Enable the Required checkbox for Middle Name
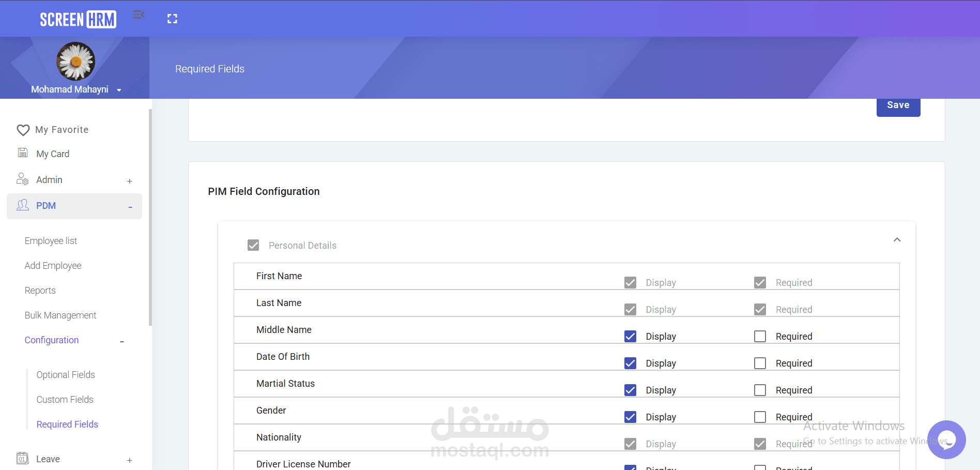The height and width of the screenshot is (470, 980). [760, 336]
